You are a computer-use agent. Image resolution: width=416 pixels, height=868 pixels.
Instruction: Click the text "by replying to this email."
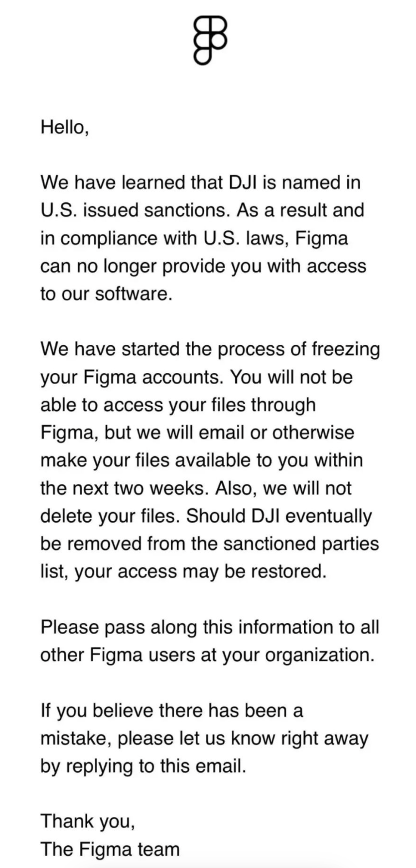tap(143, 766)
